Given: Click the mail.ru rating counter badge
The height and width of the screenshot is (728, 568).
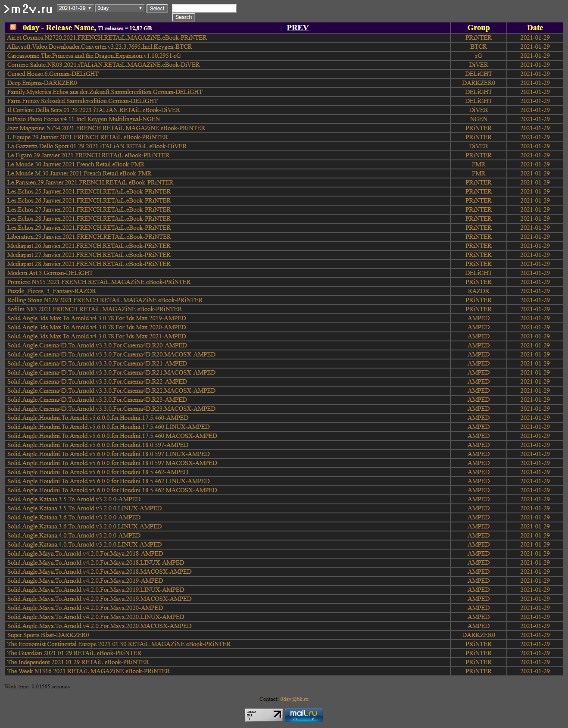Looking at the screenshot, I should click(304, 715).
